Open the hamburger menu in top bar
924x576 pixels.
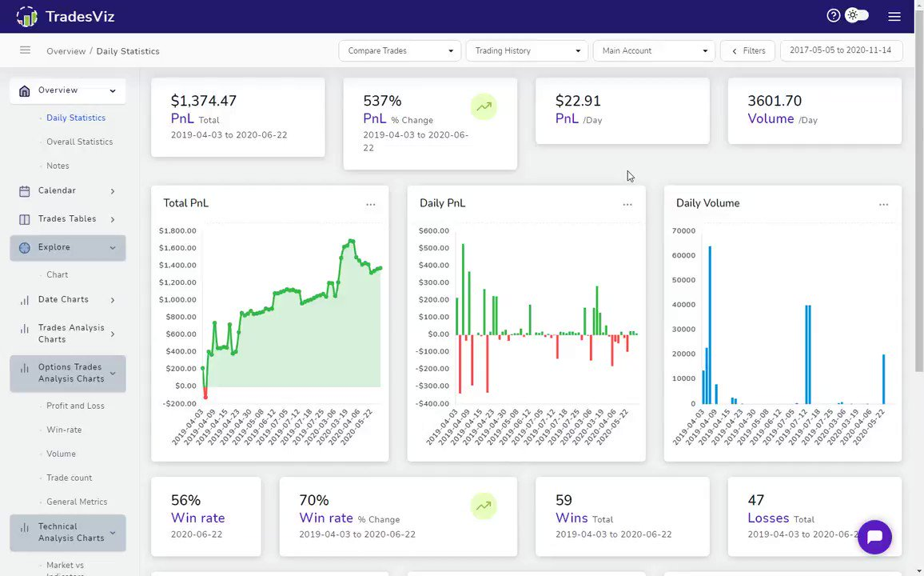point(894,17)
